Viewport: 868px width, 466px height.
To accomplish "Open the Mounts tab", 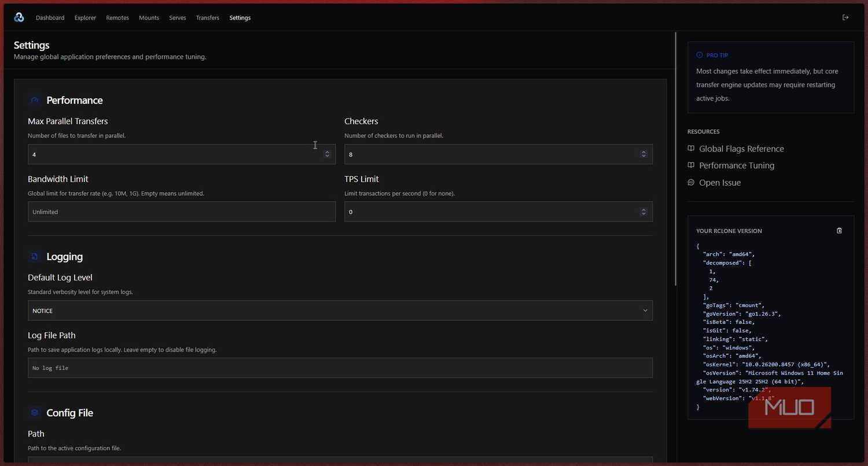I will pyautogui.click(x=149, y=18).
